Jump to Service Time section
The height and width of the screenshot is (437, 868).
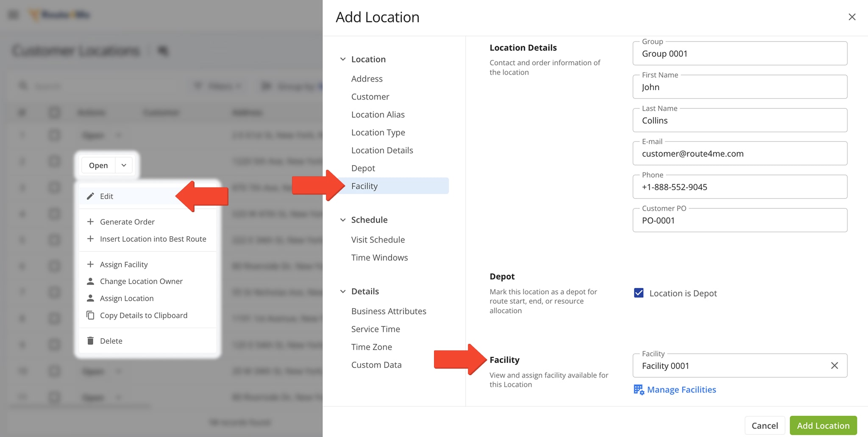[x=376, y=329]
